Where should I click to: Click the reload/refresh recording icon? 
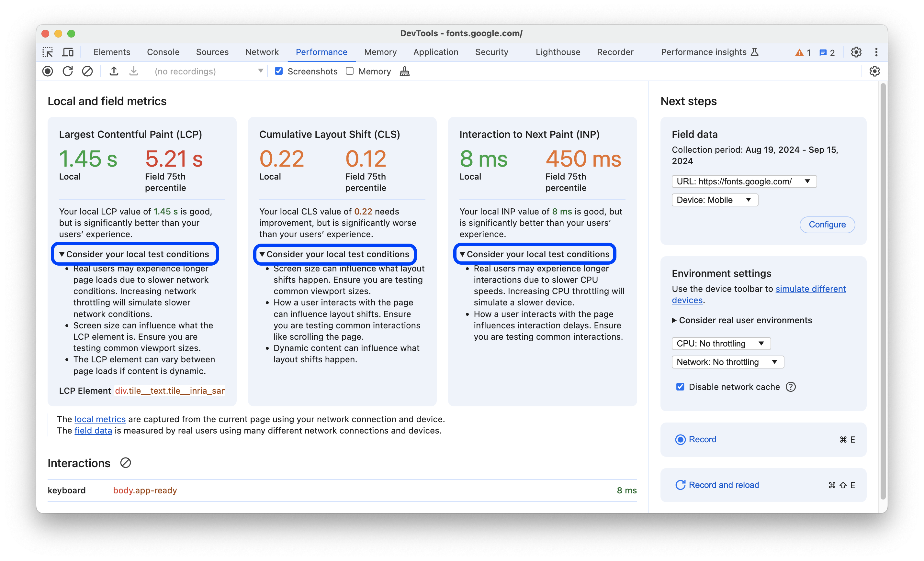pos(67,71)
